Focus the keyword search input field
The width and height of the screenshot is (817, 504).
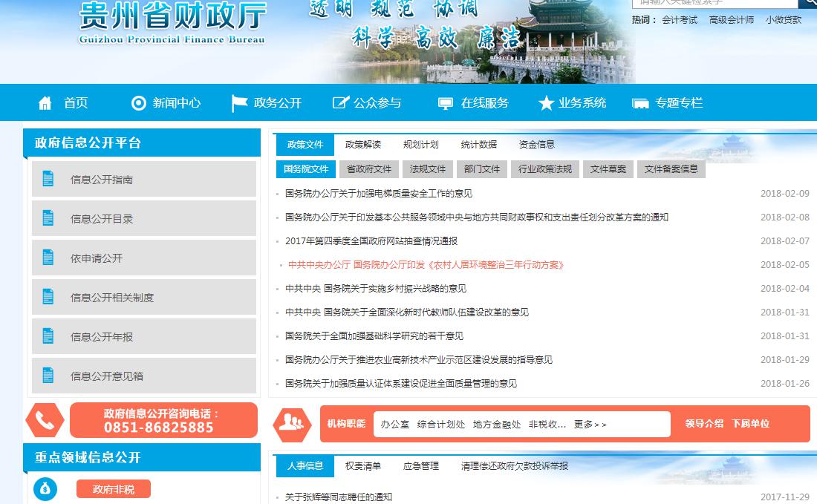pos(706,2)
